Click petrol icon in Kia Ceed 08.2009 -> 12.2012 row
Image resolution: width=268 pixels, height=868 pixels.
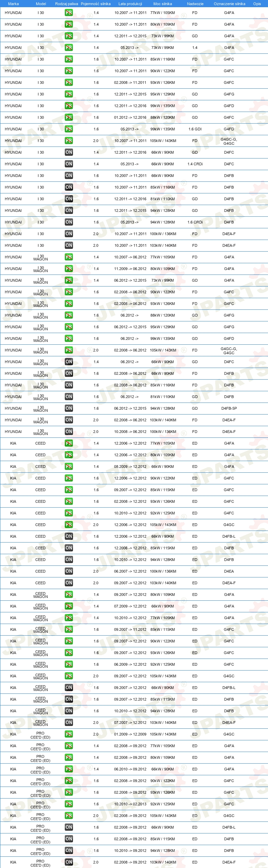click(x=69, y=467)
